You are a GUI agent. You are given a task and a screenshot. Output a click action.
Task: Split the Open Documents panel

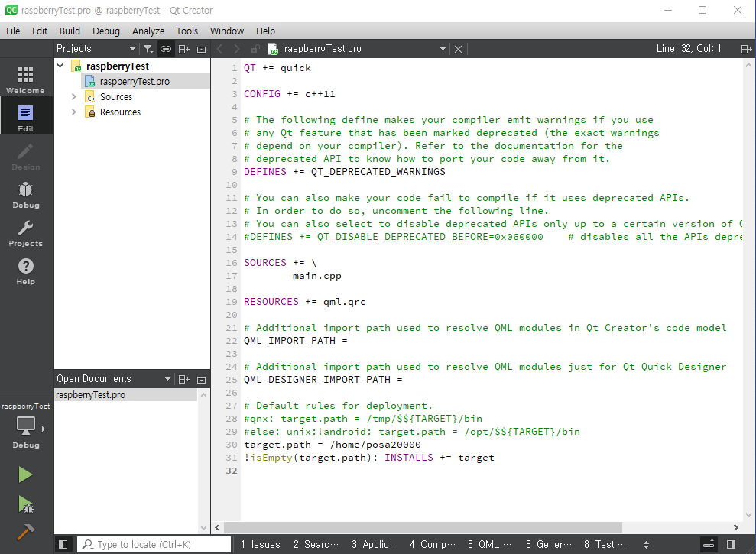[x=183, y=380]
